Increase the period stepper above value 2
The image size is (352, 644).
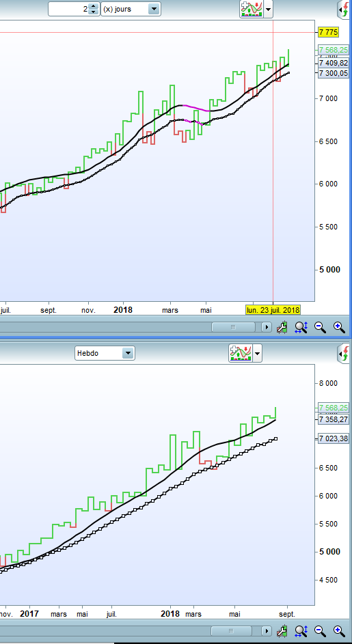tap(94, 6)
